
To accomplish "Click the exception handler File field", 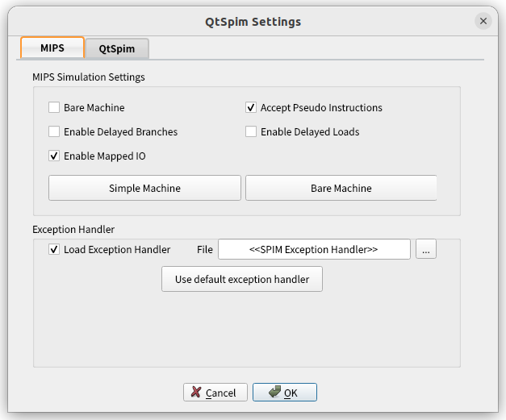I will click(314, 249).
